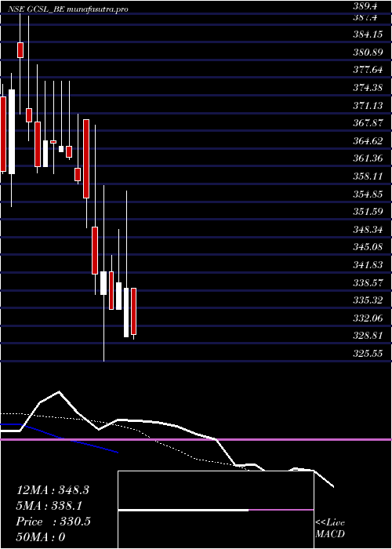The width and height of the screenshot is (392, 549).
Task: Click the 361.36 price axis label
Action: tap(367, 158)
